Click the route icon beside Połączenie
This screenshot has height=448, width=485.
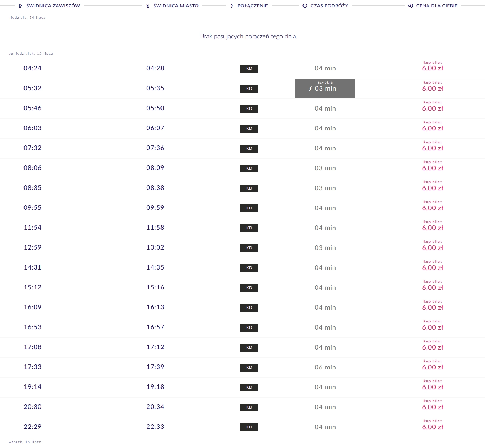pyautogui.click(x=232, y=6)
